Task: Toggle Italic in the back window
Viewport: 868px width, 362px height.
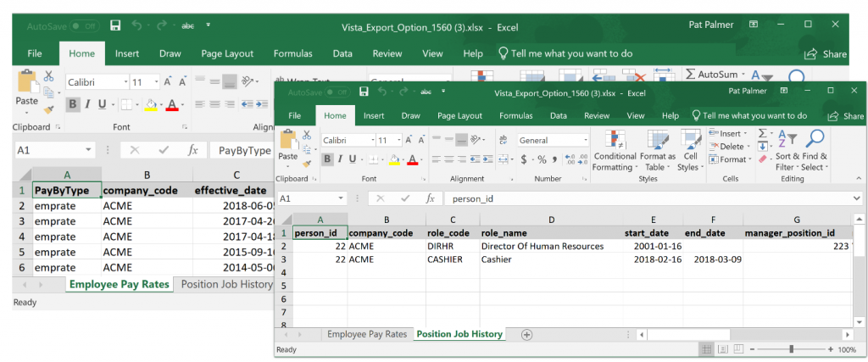Action: tap(87, 104)
